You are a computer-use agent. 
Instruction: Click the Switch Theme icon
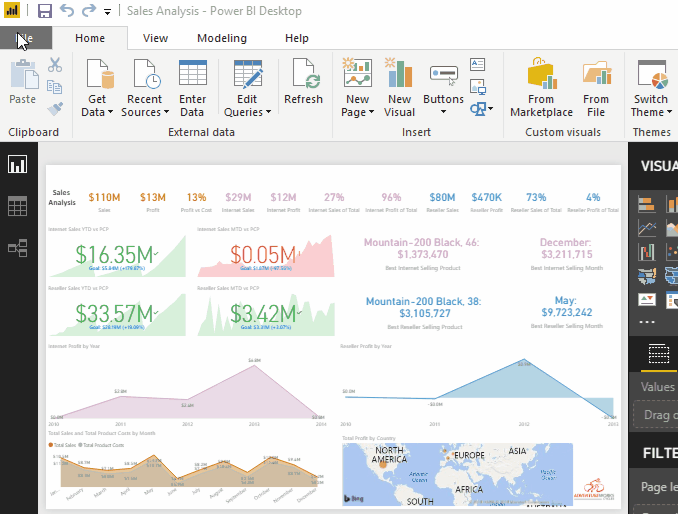(x=652, y=74)
